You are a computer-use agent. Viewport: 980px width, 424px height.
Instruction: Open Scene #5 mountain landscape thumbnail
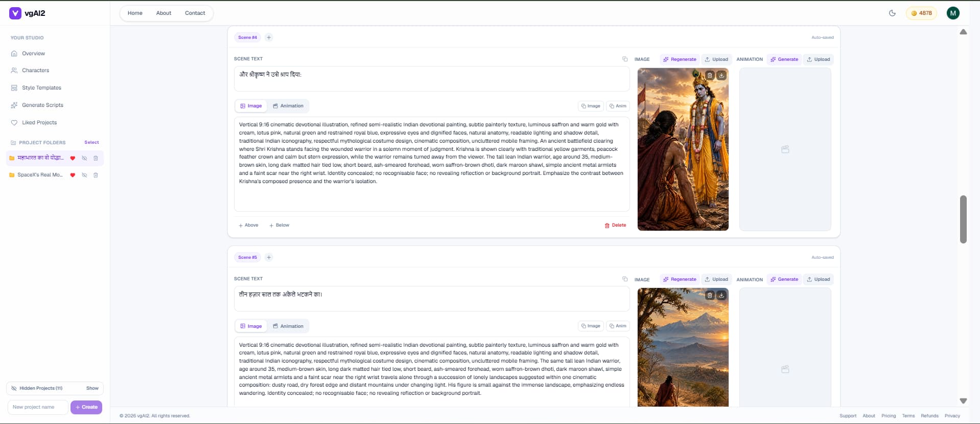point(683,348)
